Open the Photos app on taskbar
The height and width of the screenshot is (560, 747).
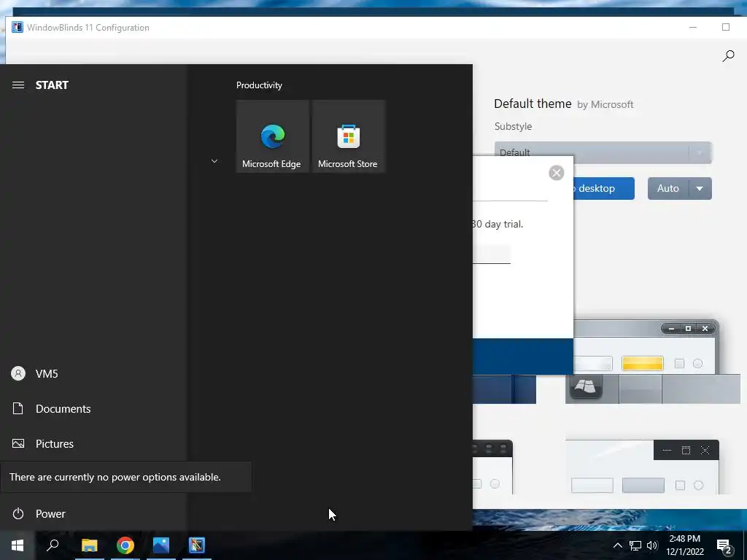coord(161,545)
